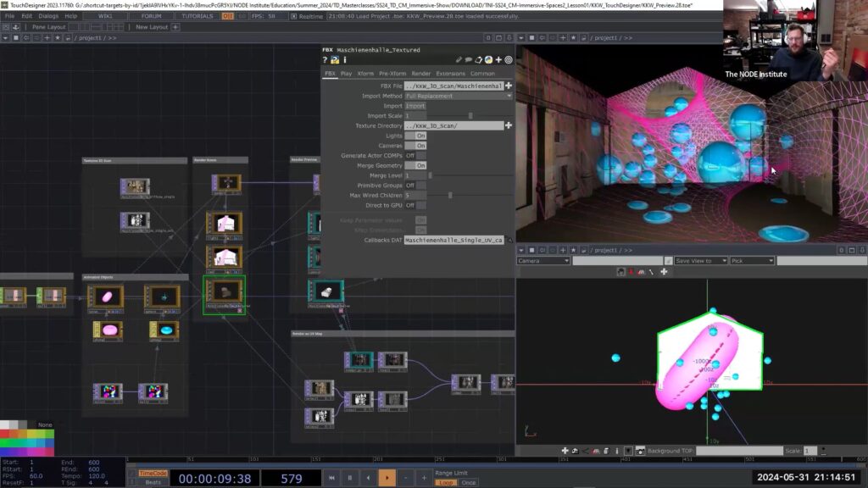Adjust the Max Wired Children slider
This screenshot has width=868, height=488.
tap(449, 195)
